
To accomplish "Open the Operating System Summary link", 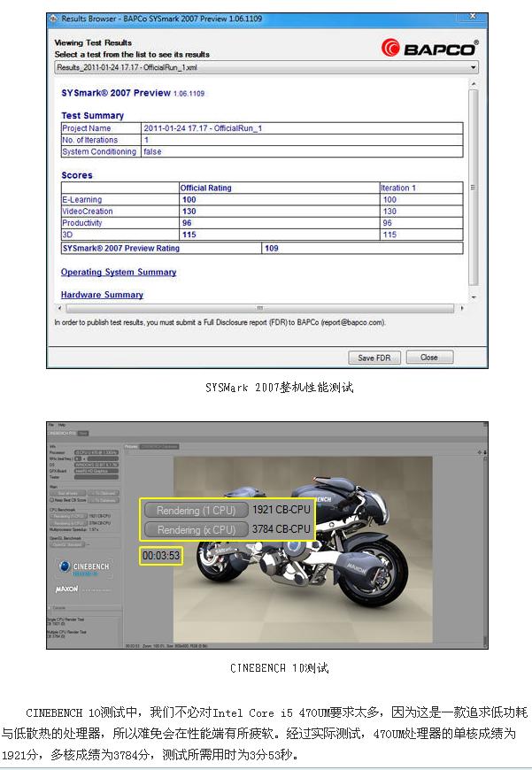I will 119,272.
